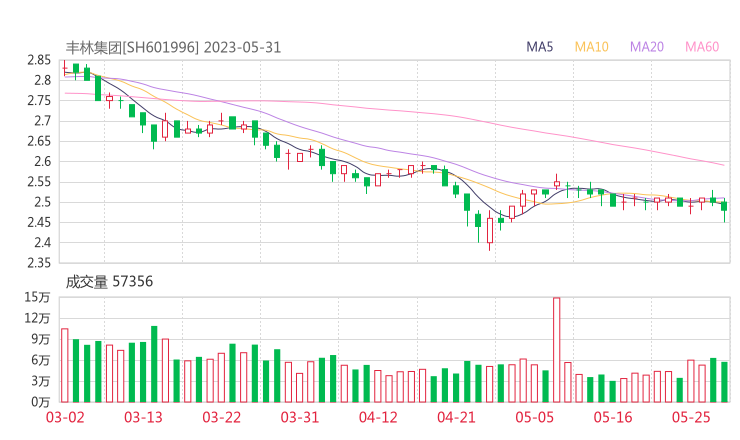Click the 2.75 price axis label
The image size is (740, 440).
pos(39,101)
